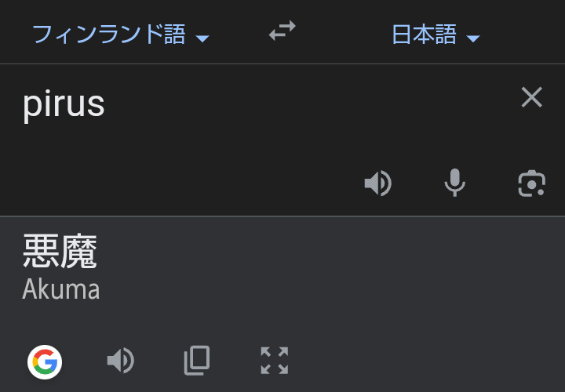Click the word pirus in input
The image size is (565, 392).
pyautogui.click(x=64, y=104)
